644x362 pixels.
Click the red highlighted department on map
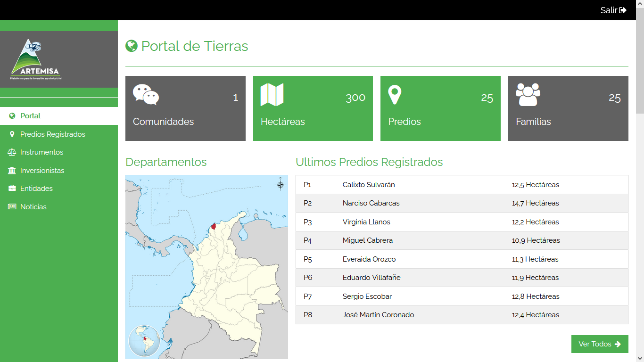pos(214,226)
